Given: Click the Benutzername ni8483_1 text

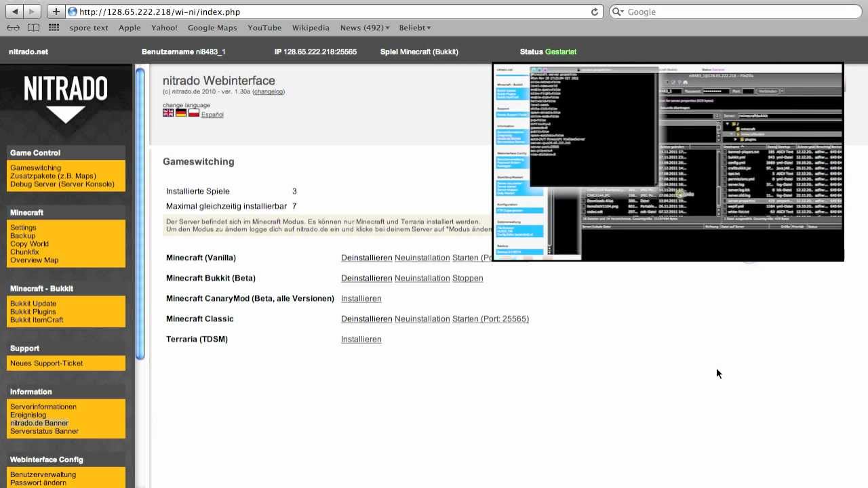Looking at the screenshot, I should 183,52.
